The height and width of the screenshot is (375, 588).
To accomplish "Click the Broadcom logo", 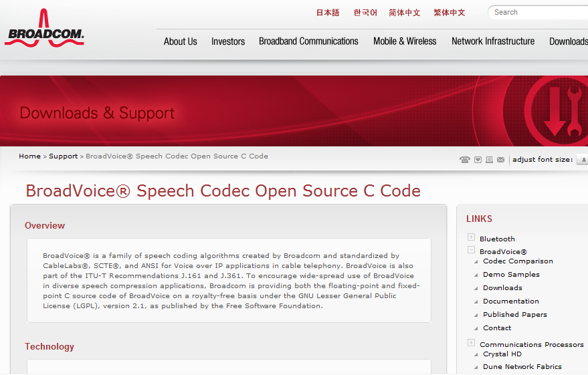I will click(44, 29).
